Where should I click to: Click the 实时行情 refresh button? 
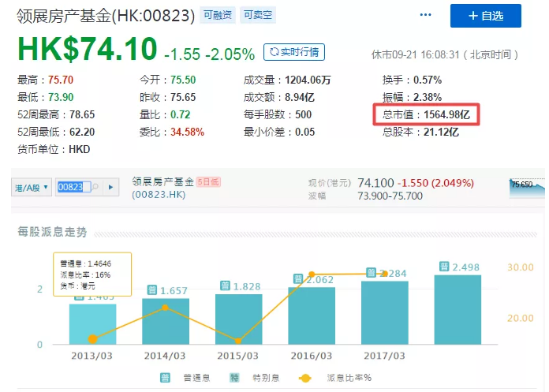click(x=294, y=52)
